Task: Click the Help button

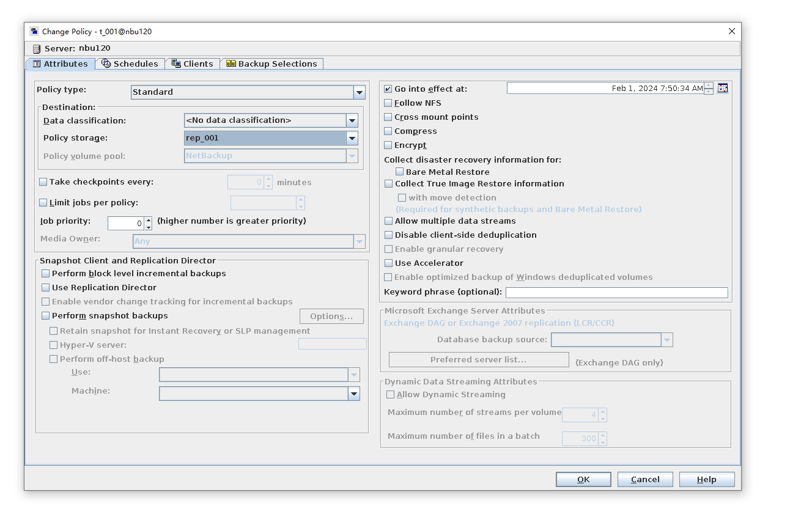Action: point(707,480)
